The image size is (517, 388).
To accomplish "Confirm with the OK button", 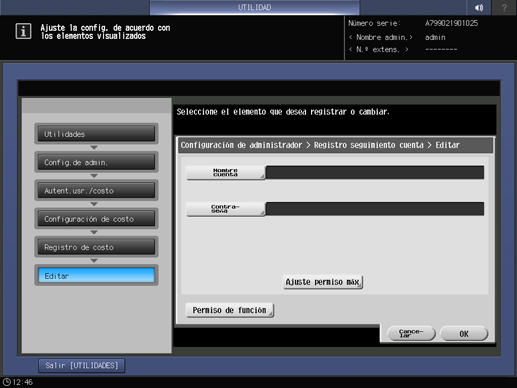I will 464,333.
